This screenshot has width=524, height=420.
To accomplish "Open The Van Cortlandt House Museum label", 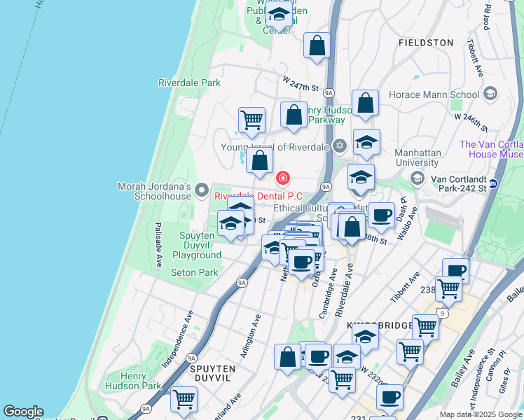I will 492,149.
